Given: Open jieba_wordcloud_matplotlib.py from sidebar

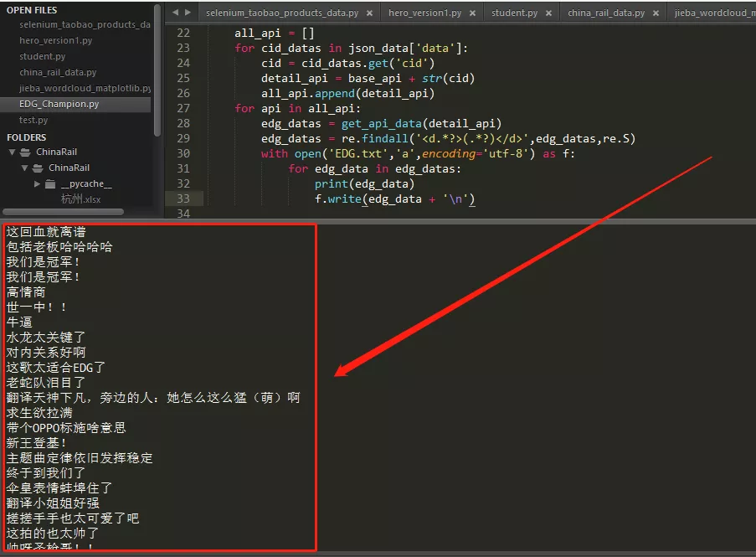Looking at the screenshot, I should click(85, 88).
